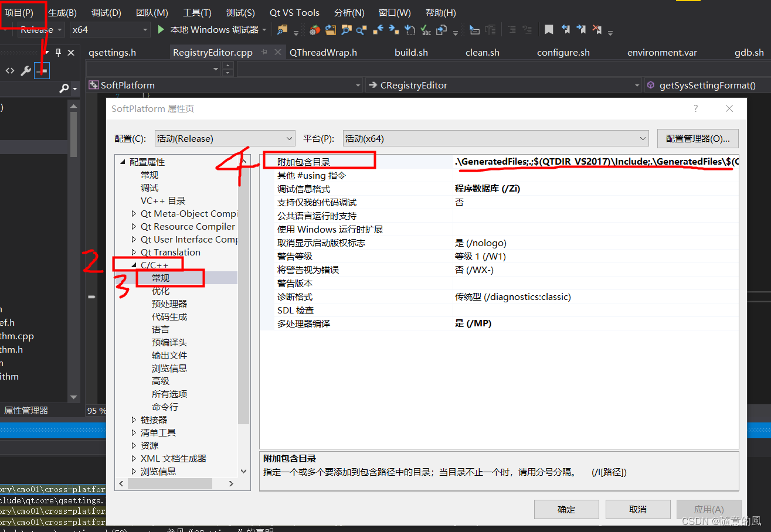Open the 分析(N) menu
Image resolution: width=771 pixels, height=532 pixels.
point(349,12)
